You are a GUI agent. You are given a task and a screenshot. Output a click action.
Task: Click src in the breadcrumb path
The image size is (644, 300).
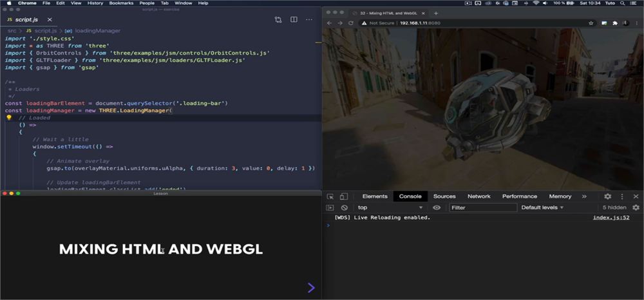tap(12, 31)
